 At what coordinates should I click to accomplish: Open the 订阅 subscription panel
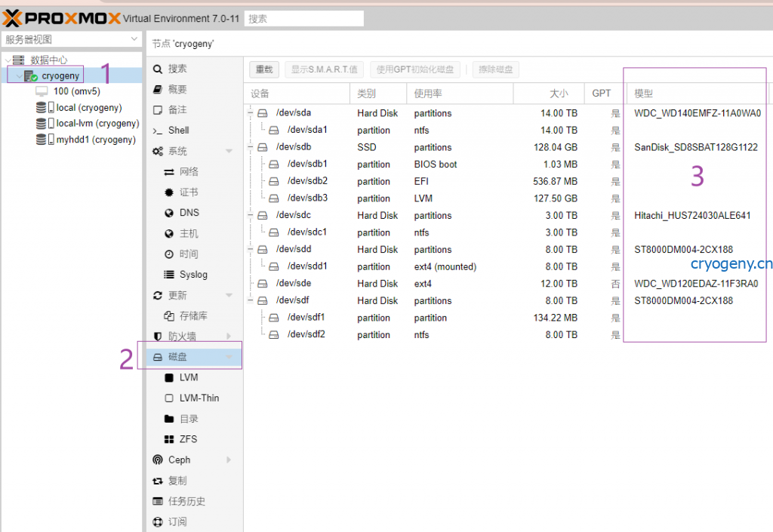[x=180, y=521]
